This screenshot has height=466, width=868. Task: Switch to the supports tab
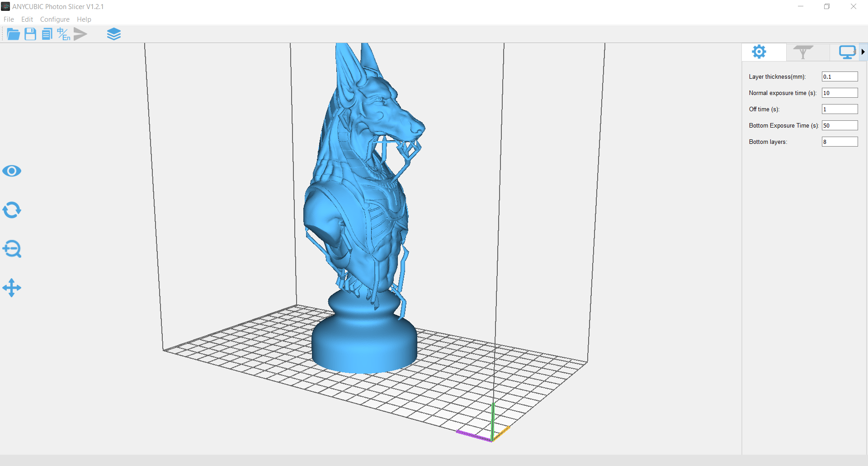tap(803, 52)
